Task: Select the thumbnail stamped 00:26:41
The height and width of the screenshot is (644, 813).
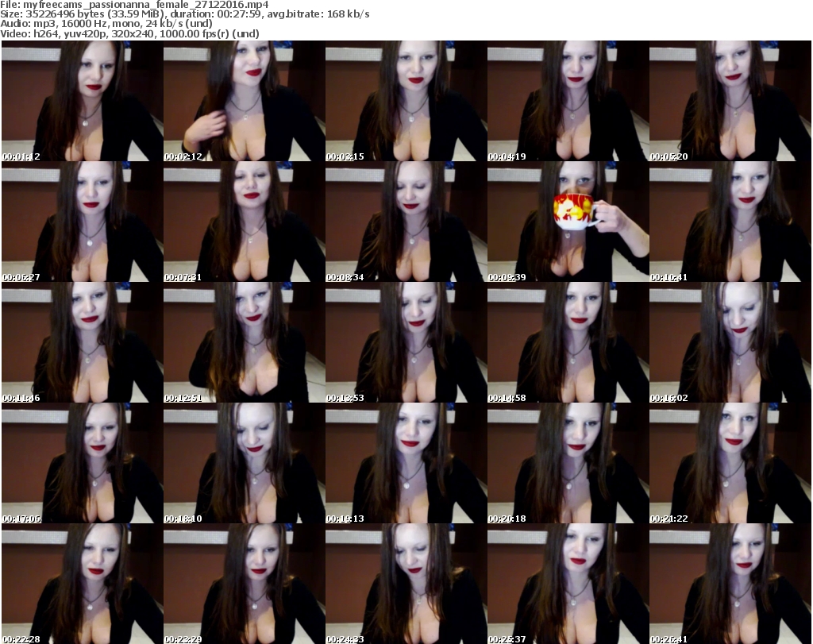Action: (x=730, y=584)
